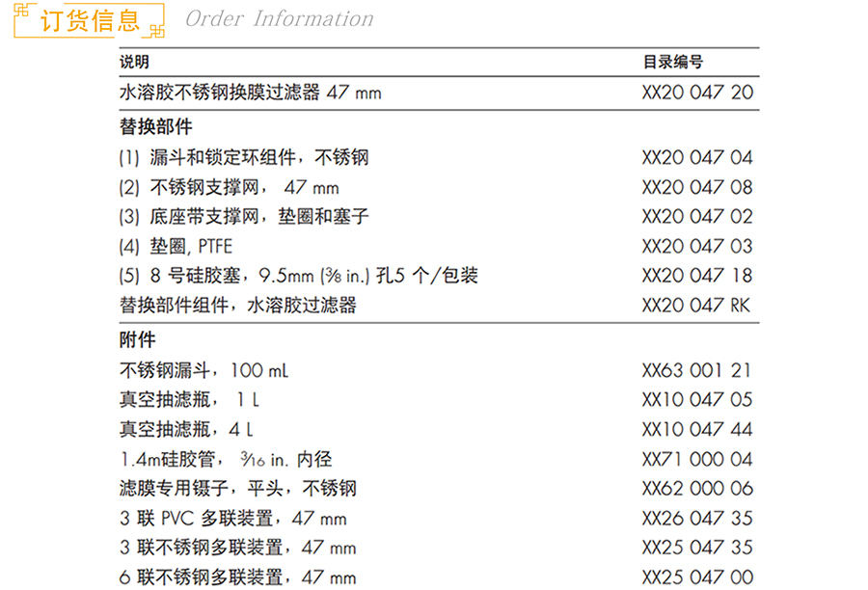Click the Order Information italic heading
The image size is (868, 590).
(279, 19)
